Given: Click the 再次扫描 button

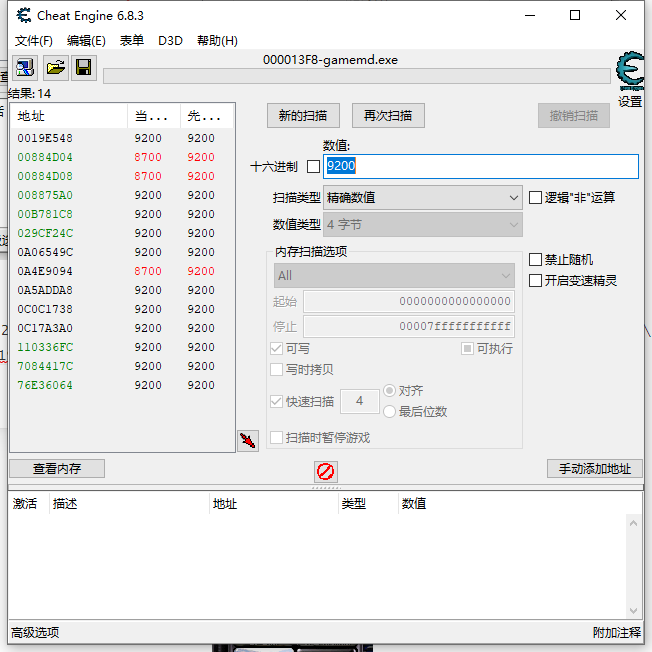Looking at the screenshot, I should tap(388, 116).
